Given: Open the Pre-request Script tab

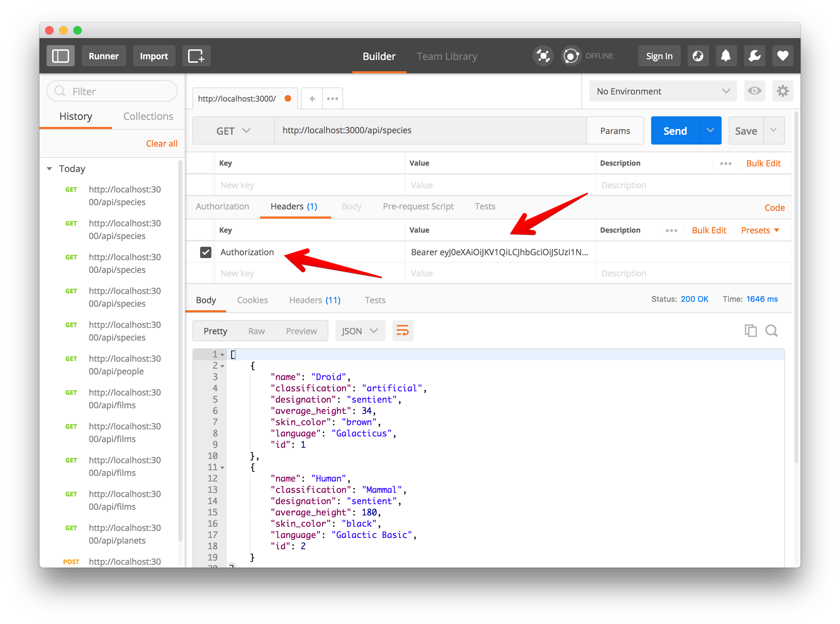Looking at the screenshot, I should tap(418, 207).
